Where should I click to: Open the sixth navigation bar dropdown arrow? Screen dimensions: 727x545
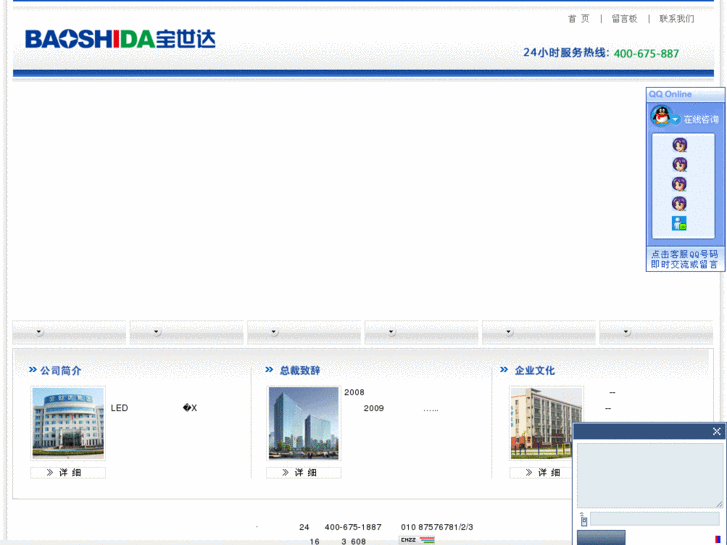click(x=626, y=332)
